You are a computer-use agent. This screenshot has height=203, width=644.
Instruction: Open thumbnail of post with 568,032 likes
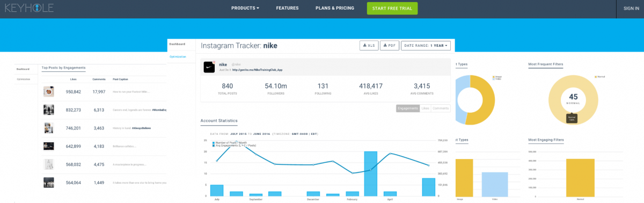(x=49, y=164)
